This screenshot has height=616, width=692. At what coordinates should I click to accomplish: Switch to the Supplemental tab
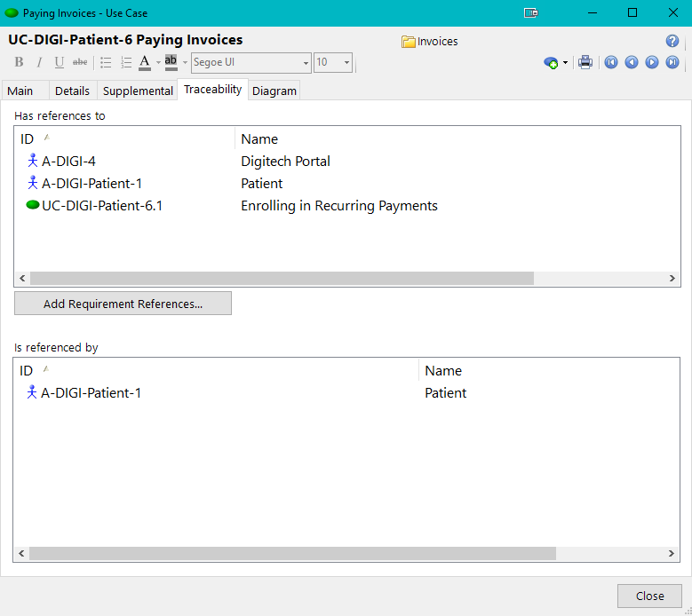[x=138, y=91]
